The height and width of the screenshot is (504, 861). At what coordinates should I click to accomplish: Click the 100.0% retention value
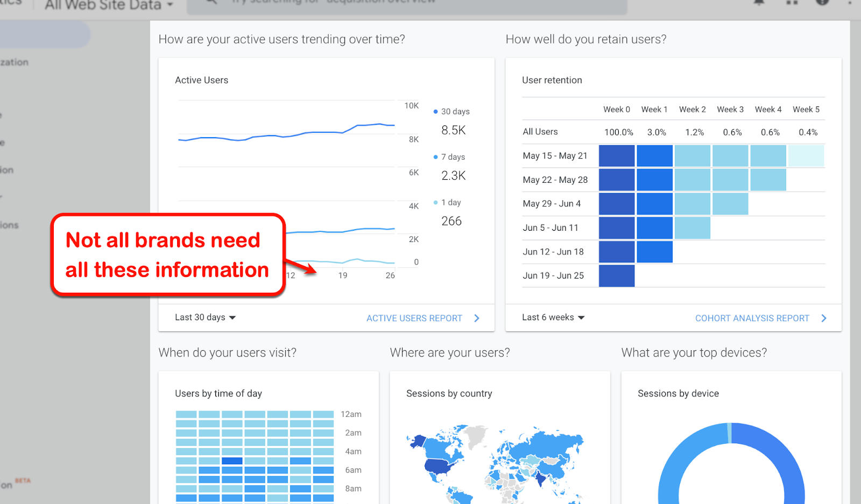[x=619, y=132]
